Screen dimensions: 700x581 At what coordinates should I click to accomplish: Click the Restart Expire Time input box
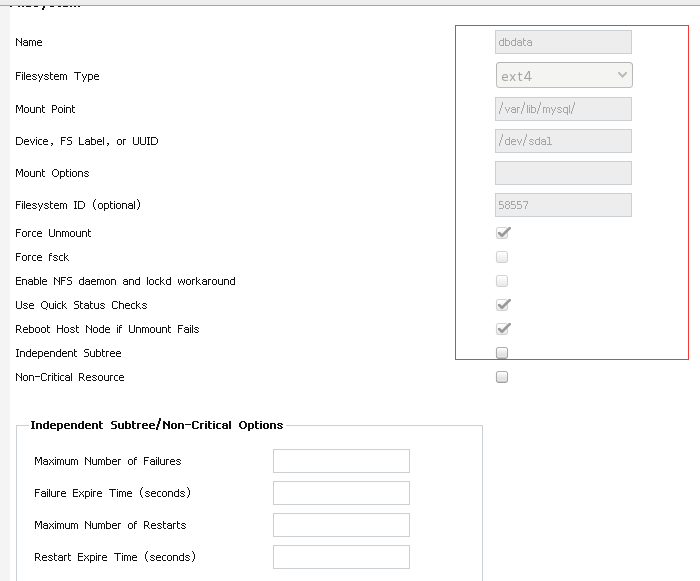[341, 557]
